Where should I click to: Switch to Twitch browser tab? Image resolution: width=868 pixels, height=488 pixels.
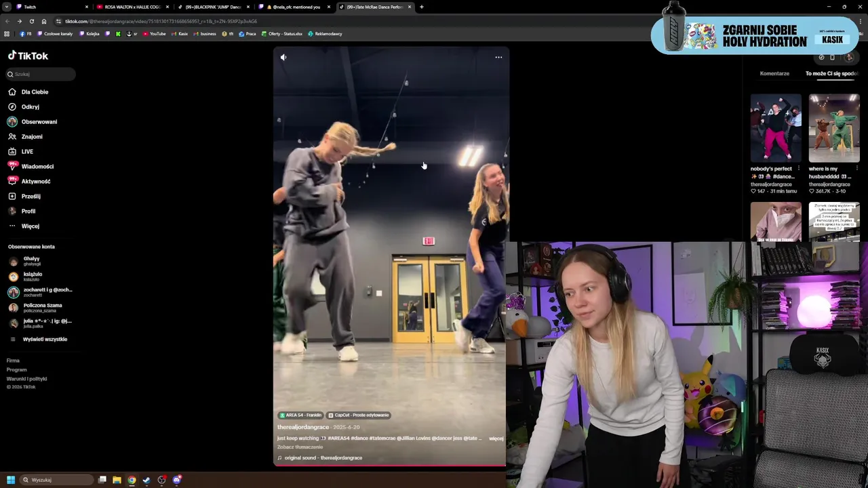point(53,7)
